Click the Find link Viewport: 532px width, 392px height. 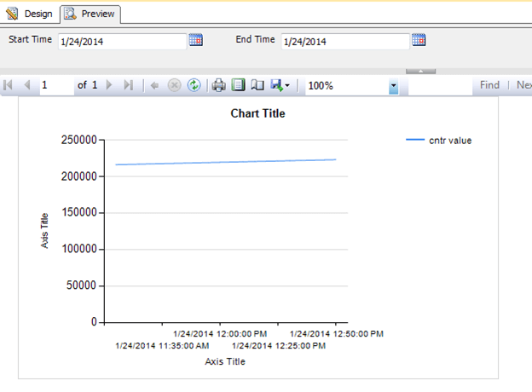pos(489,84)
